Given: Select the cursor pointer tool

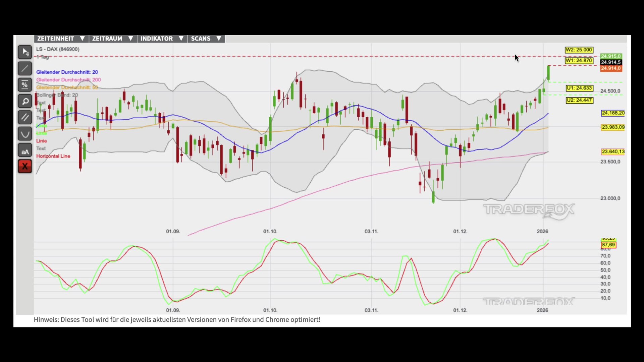Looking at the screenshot, I should point(25,52).
